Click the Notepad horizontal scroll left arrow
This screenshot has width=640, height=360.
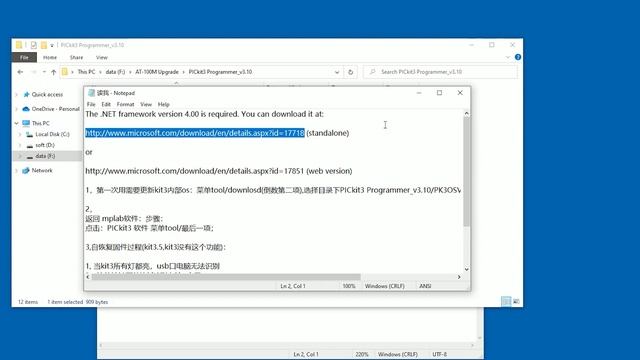[88, 277]
